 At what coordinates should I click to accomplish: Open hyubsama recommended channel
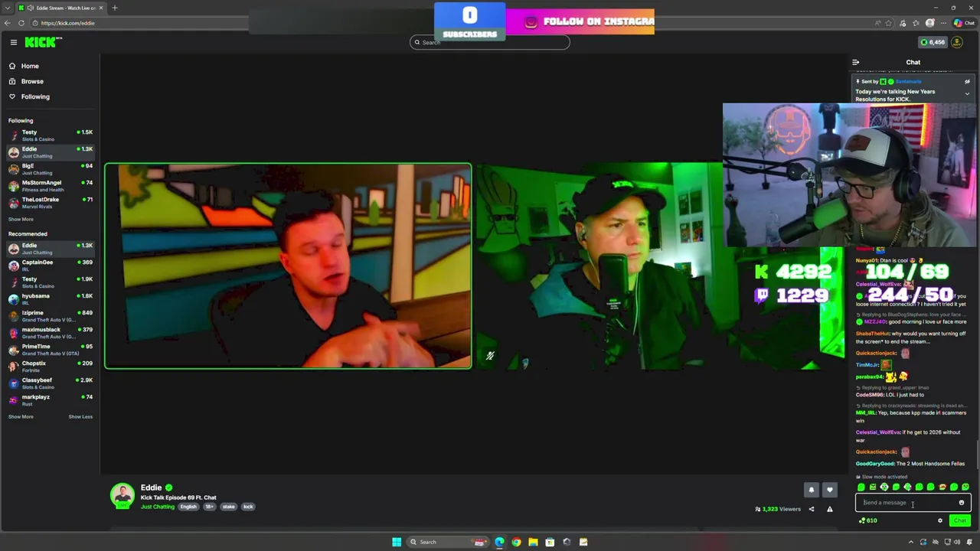point(50,299)
